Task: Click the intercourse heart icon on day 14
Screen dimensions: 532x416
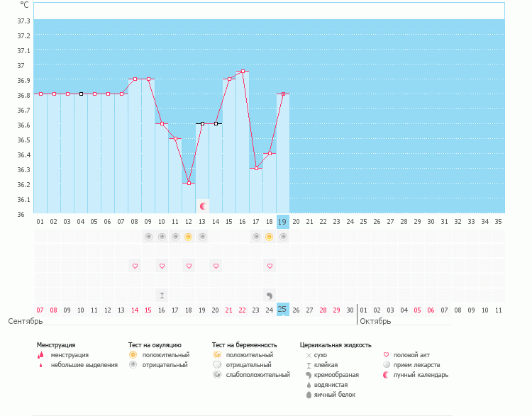Action: click(216, 266)
